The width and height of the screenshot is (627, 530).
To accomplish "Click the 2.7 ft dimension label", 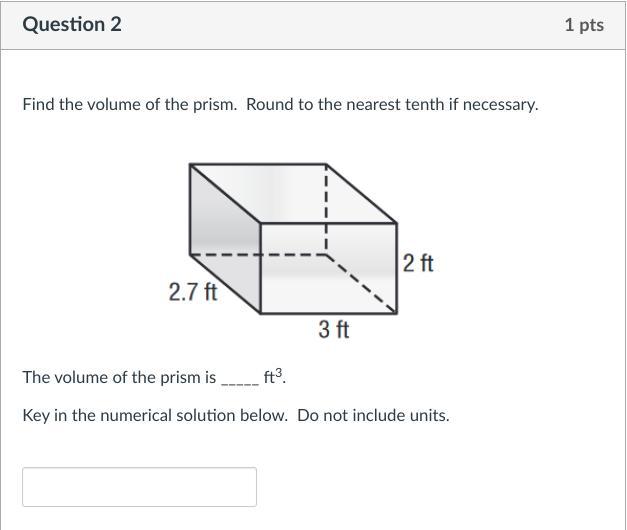I will 193,292.
